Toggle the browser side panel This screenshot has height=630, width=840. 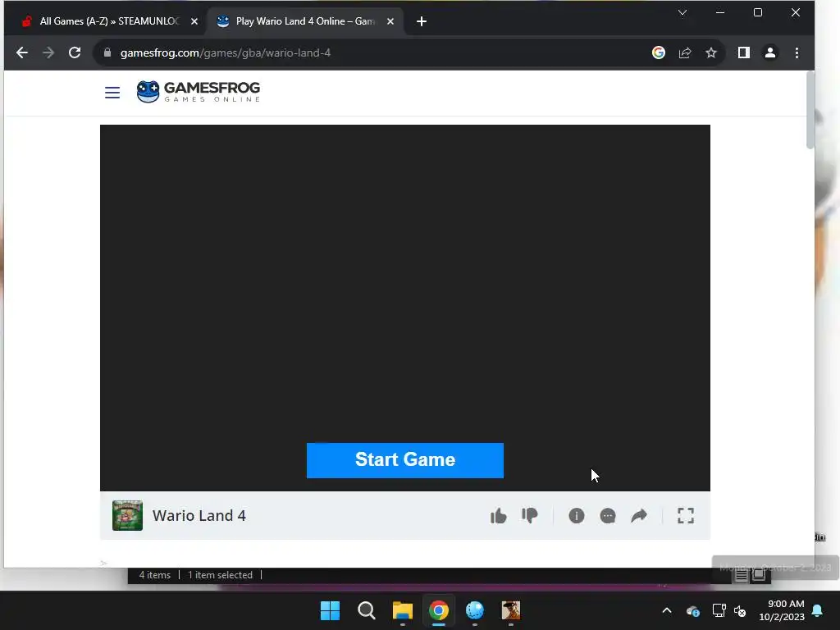click(743, 52)
